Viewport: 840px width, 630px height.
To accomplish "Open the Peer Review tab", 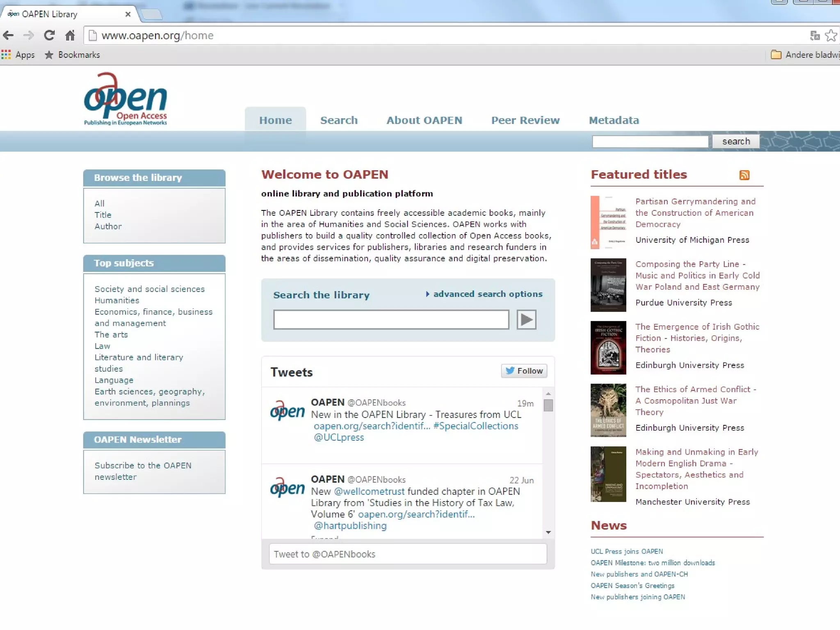I will [525, 120].
